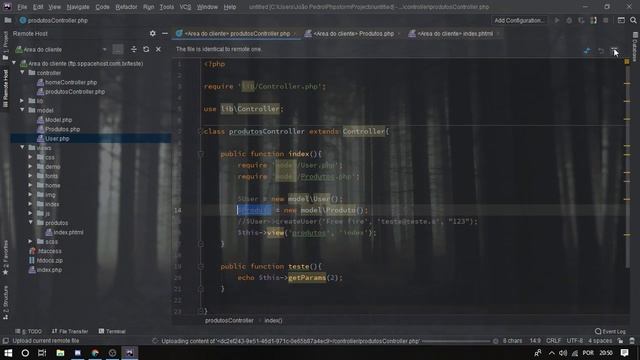Open the Refactor menu
Viewport: 640px width, 360px height.
tap(126, 7)
